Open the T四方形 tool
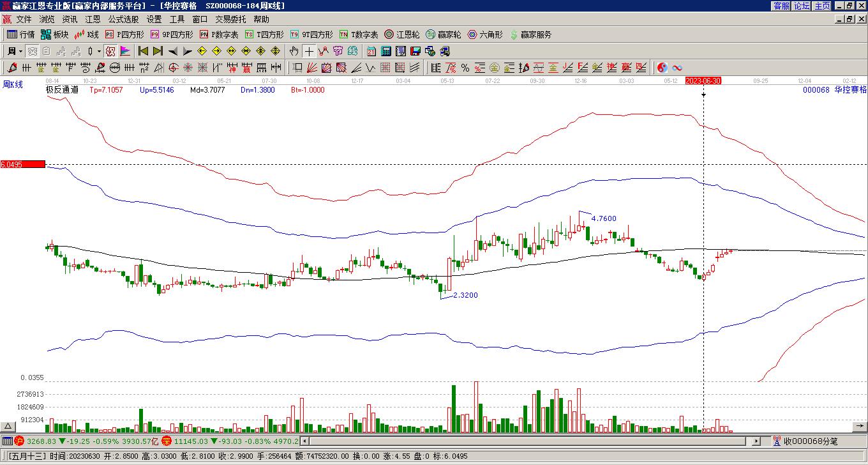868x465 pixels. click(264, 34)
